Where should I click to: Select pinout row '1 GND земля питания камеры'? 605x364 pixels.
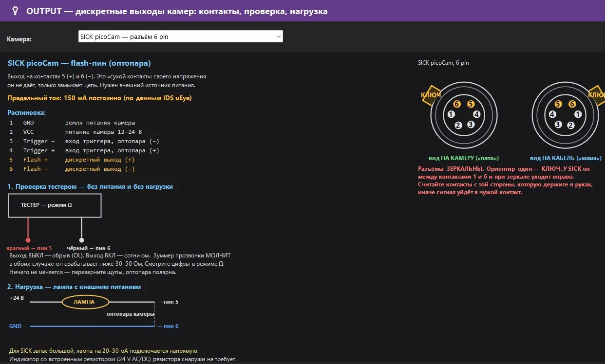pos(72,123)
